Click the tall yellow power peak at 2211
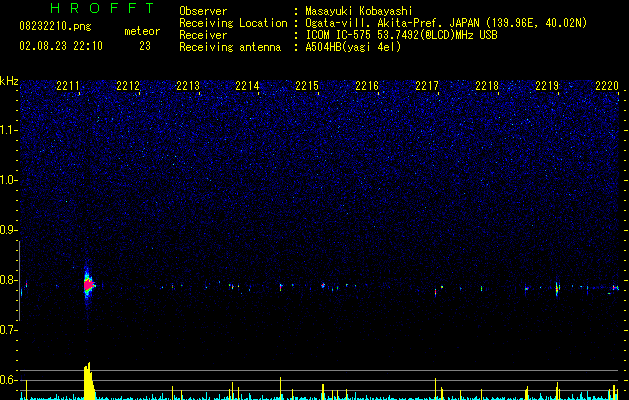 [x=89, y=381]
